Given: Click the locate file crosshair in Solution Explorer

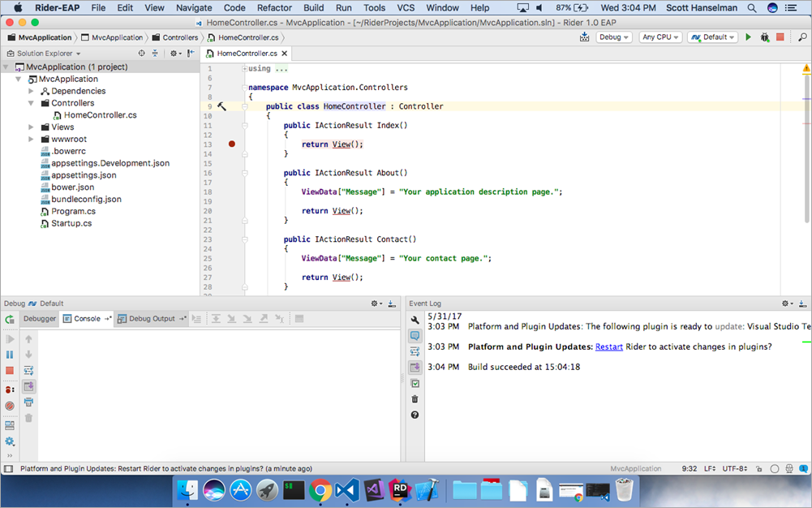Looking at the screenshot, I should pos(141,54).
